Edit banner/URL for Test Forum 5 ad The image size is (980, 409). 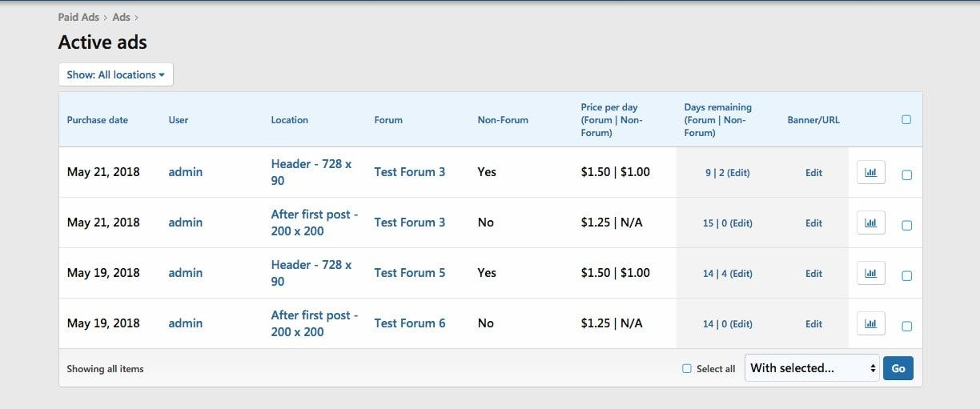click(813, 274)
